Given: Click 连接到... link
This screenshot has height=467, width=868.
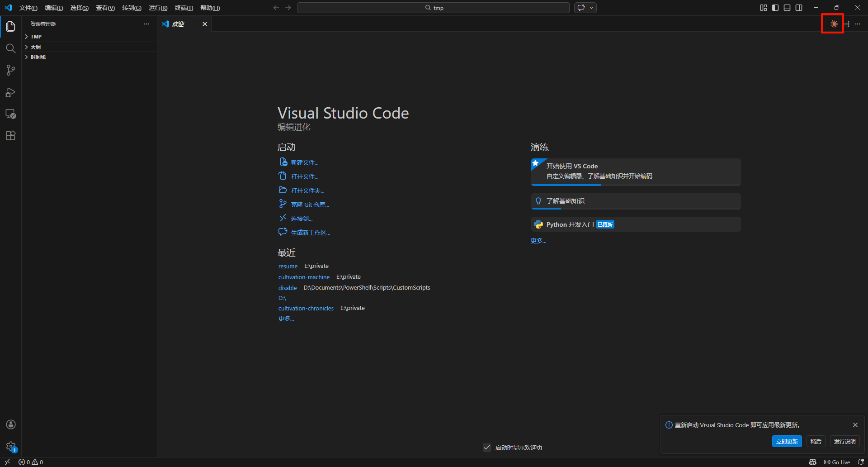Looking at the screenshot, I should pos(302,219).
